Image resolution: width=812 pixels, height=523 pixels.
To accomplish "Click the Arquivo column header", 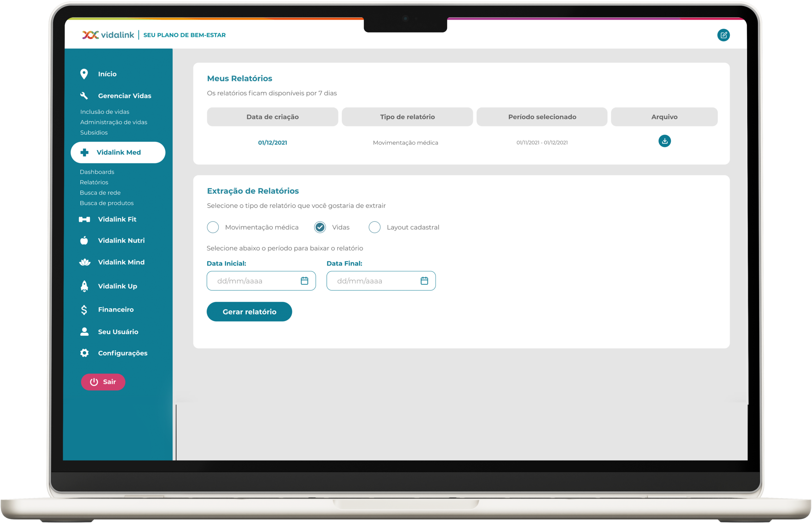I will pyautogui.click(x=664, y=117).
